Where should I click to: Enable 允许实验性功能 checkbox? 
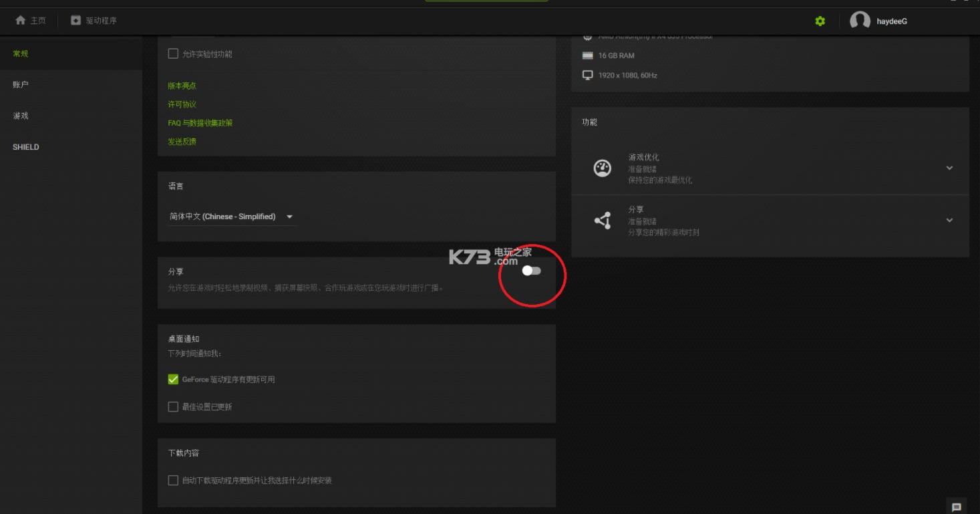click(173, 53)
